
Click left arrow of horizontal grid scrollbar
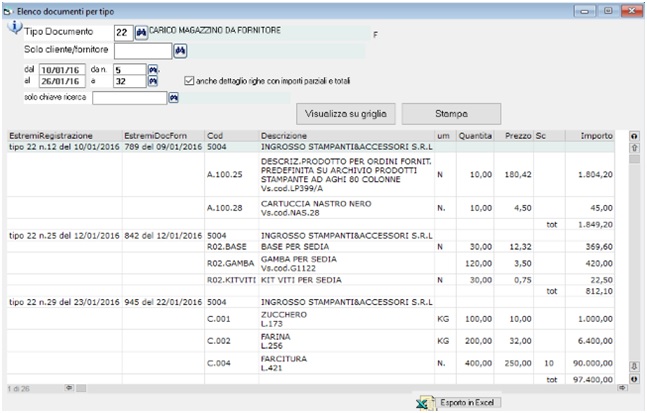point(69,388)
